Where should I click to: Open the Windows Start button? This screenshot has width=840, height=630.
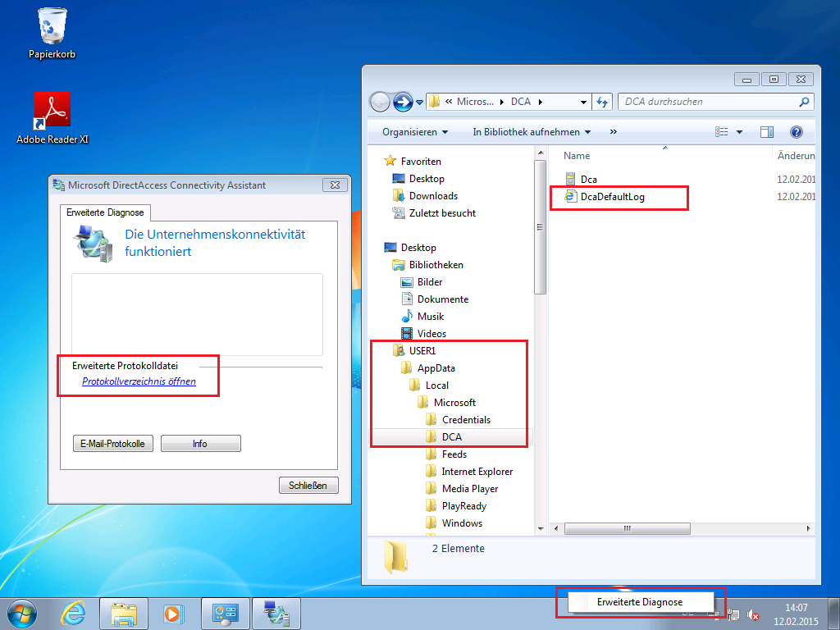point(22,614)
